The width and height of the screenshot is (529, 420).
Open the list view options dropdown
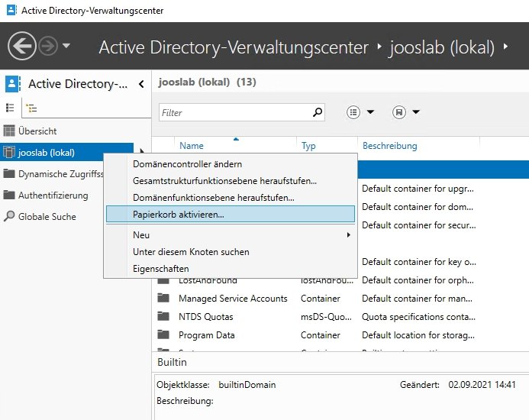(361, 112)
